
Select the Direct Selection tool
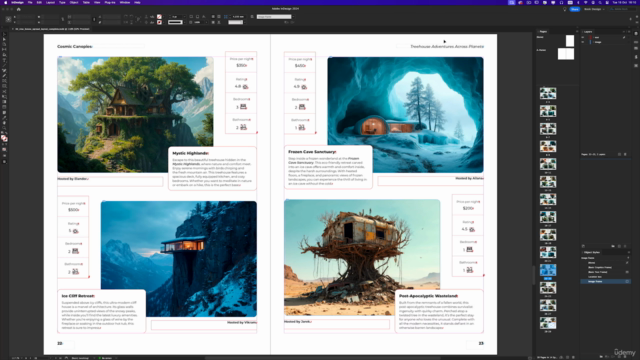tap(4, 40)
